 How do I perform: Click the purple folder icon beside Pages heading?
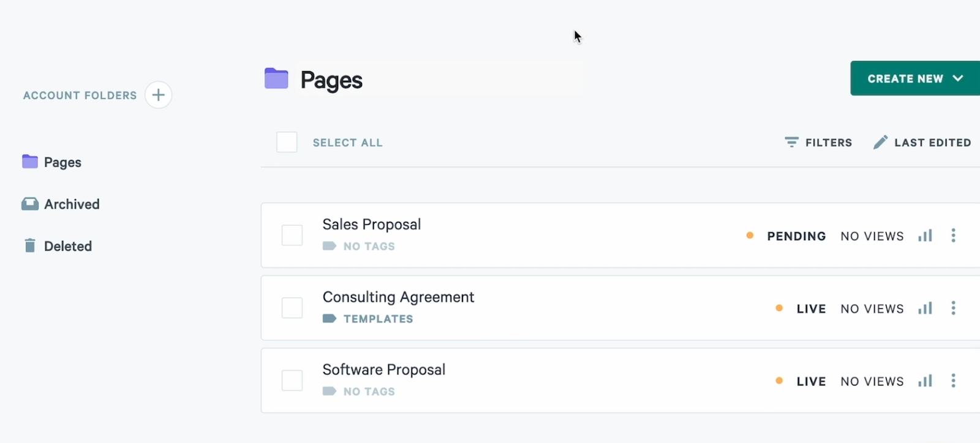(x=276, y=78)
